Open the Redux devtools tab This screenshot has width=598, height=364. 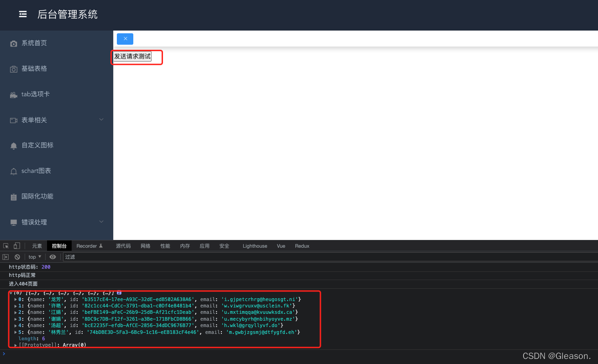(302, 246)
